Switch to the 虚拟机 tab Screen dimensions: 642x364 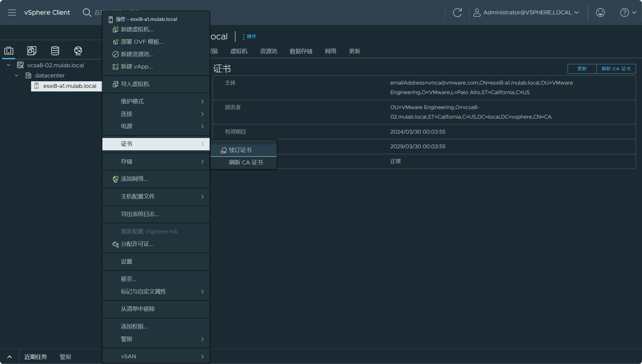click(239, 51)
